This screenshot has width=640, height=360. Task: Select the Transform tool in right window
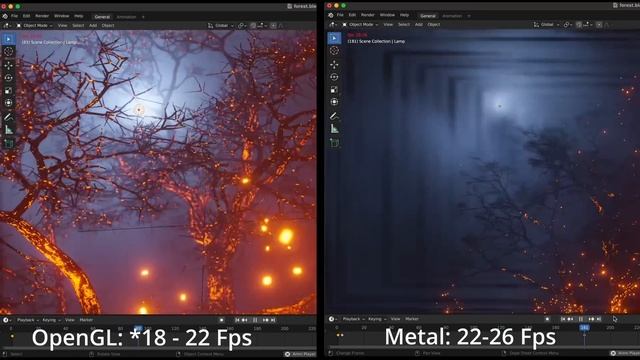click(334, 102)
